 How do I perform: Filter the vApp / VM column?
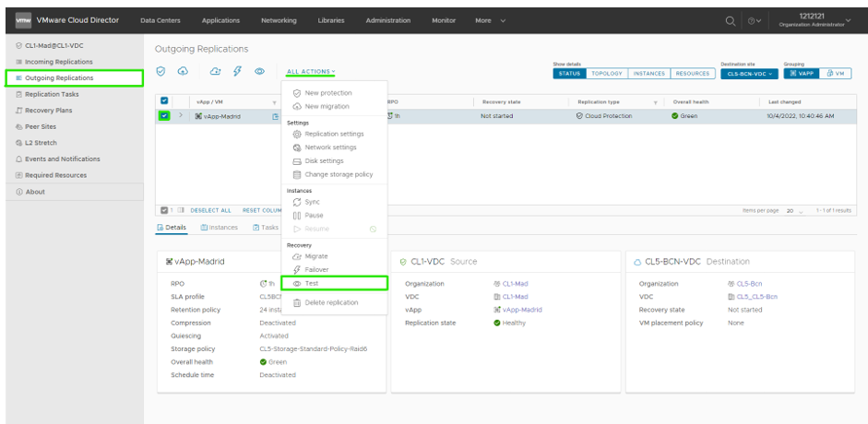pos(274,102)
